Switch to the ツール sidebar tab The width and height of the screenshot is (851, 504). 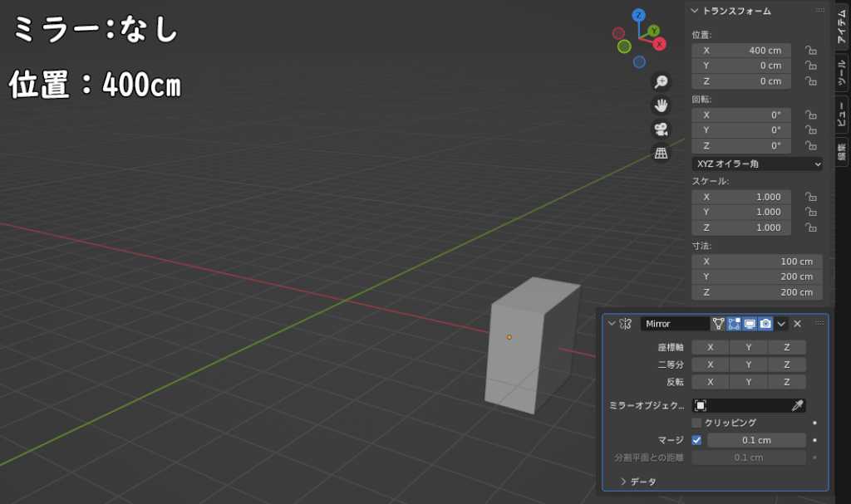(x=842, y=72)
